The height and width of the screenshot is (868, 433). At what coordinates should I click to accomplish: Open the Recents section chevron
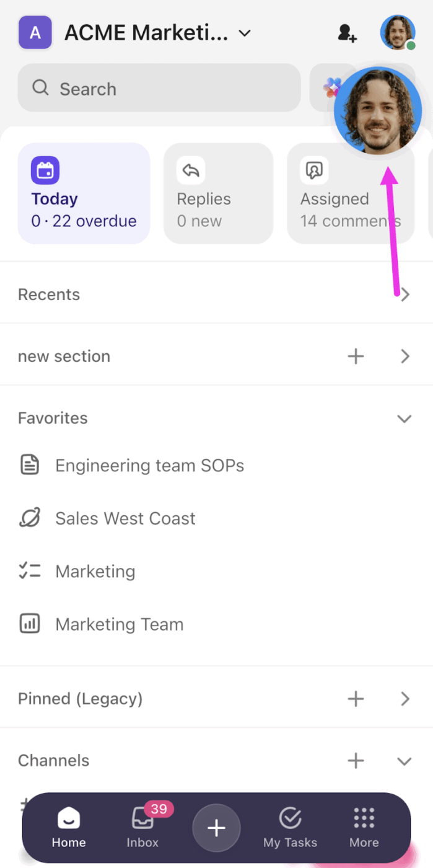(405, 294)
